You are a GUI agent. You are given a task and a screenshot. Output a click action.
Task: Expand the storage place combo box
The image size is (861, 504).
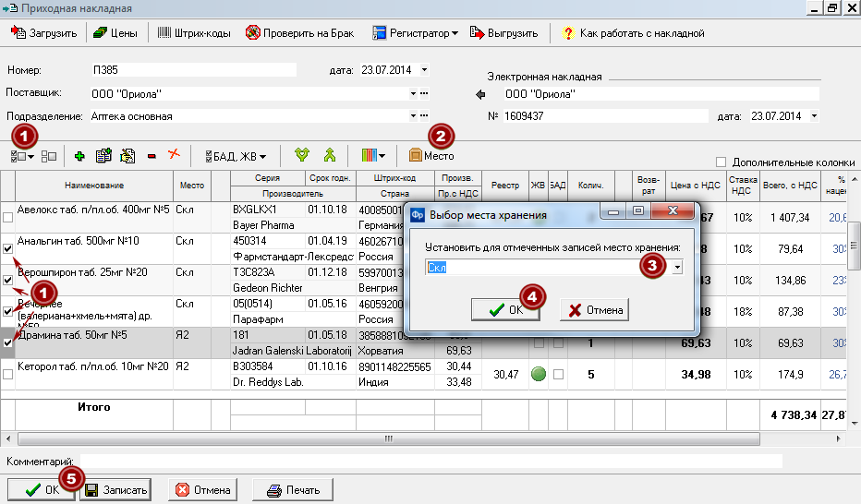pyautogui.click(x=677, y=267)
